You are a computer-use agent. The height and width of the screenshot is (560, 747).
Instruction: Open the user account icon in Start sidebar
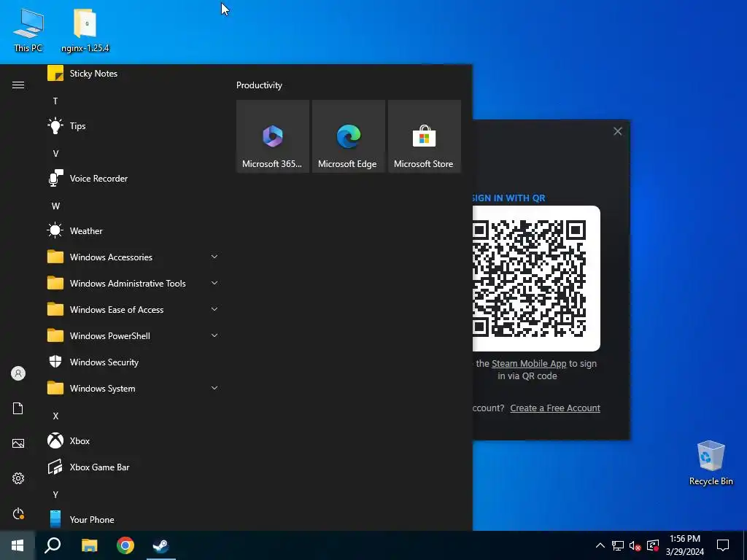point(18,373)
